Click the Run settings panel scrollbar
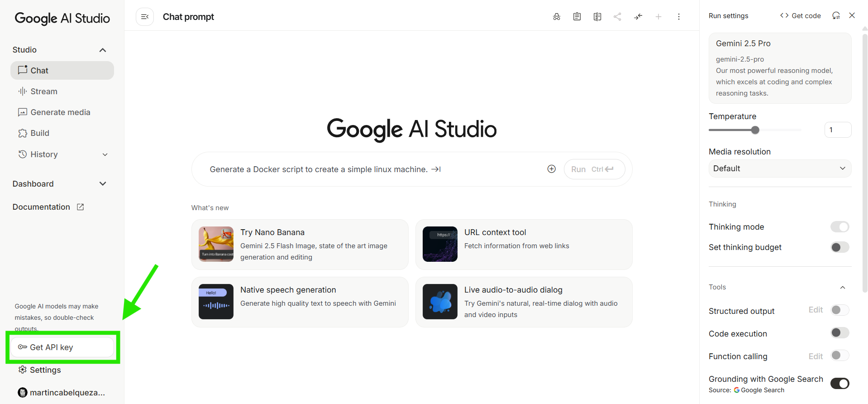 click(x=865, y=162)
